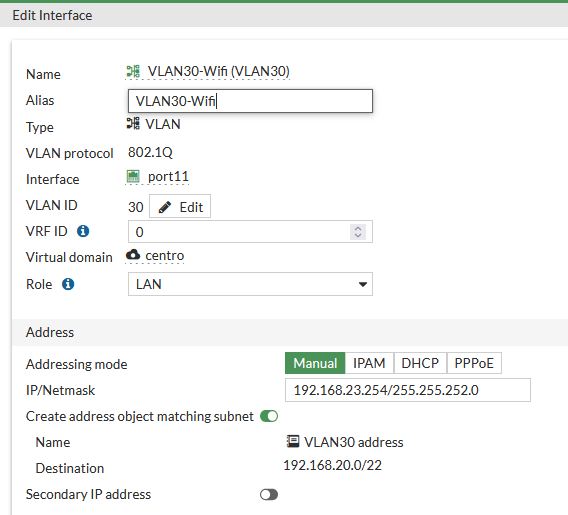Select PPPoE addressing mode
This screenshot has height=515, width=568.
pos(474,363)
